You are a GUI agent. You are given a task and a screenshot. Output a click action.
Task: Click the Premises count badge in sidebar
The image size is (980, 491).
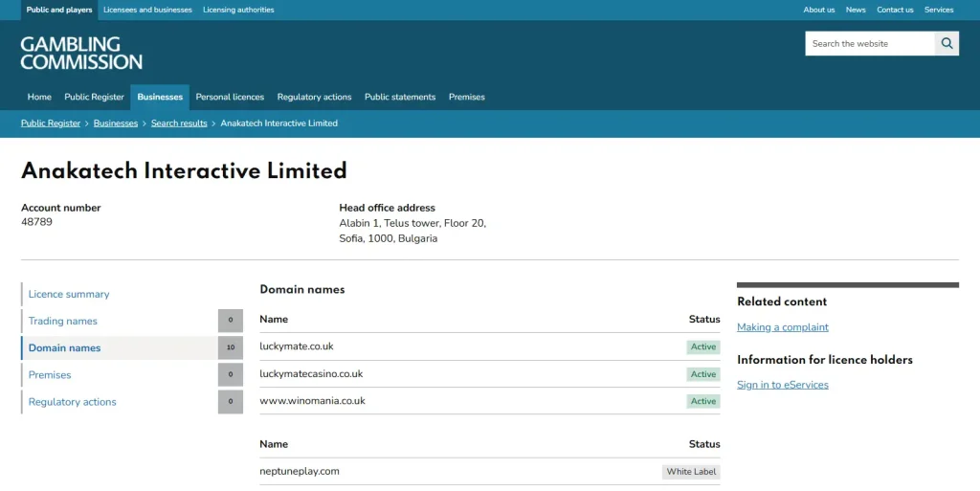click(x=231, y=375)
